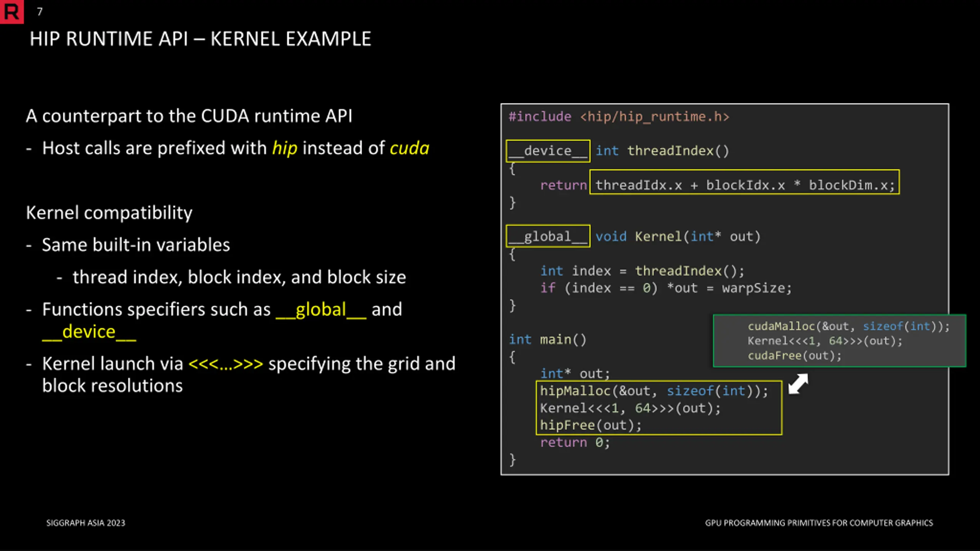Click the yellow word 'cuda'
Viewport: 980px width, 551px height.
pyautogui.click(x=409, y=148)
